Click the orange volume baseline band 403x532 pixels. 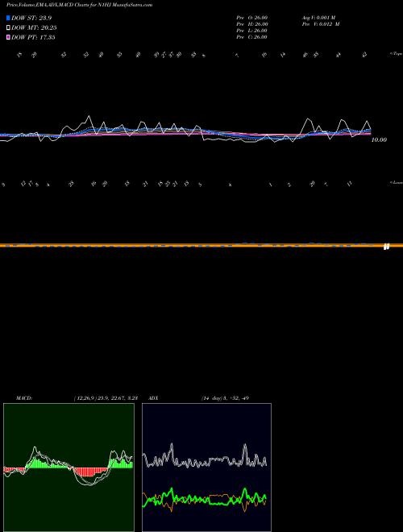click(x=201, y=245)
